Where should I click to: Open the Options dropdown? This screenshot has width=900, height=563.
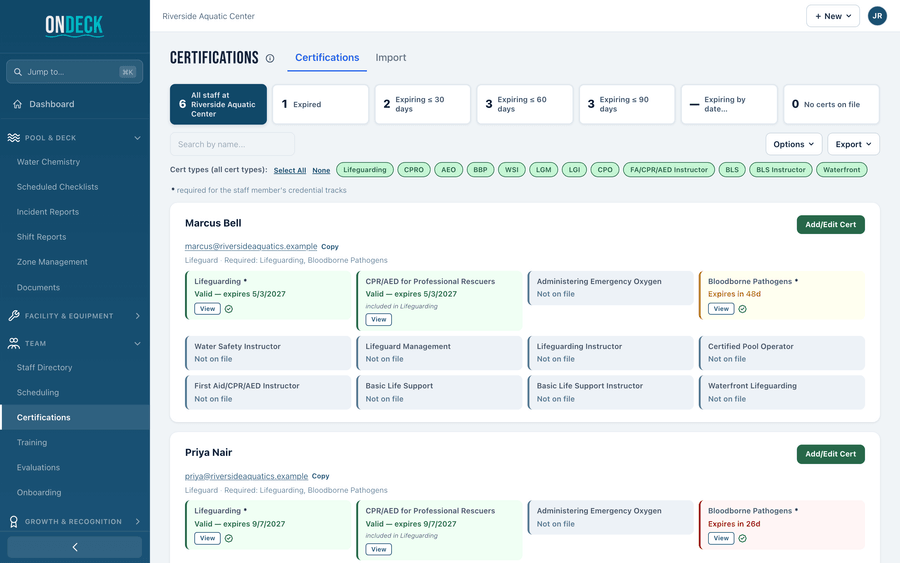[794, 144]
